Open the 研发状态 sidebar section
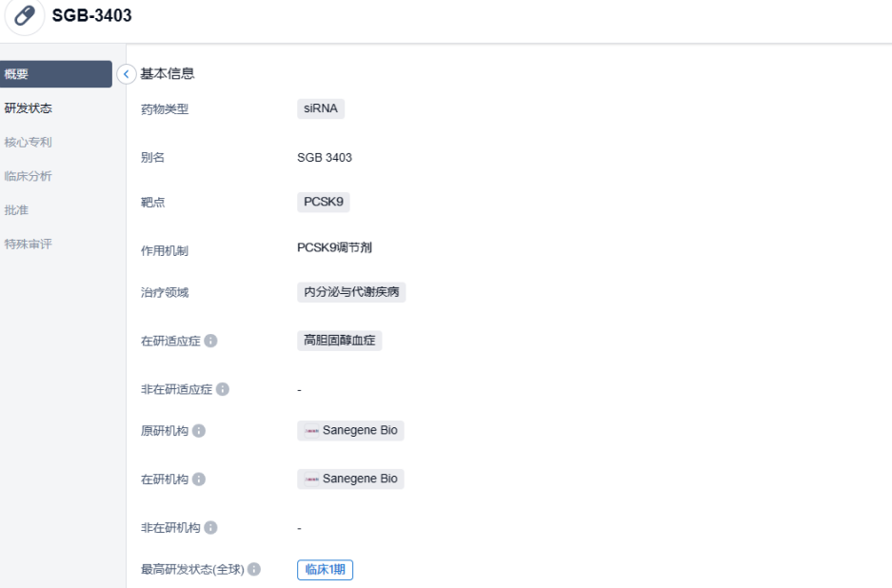The image size is (892, 588). (29, 108)
